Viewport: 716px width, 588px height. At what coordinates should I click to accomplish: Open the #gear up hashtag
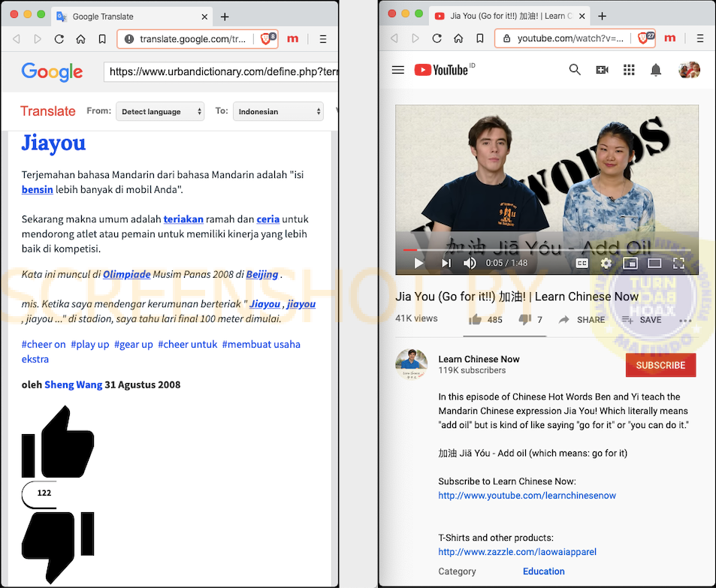coord(133,345)
